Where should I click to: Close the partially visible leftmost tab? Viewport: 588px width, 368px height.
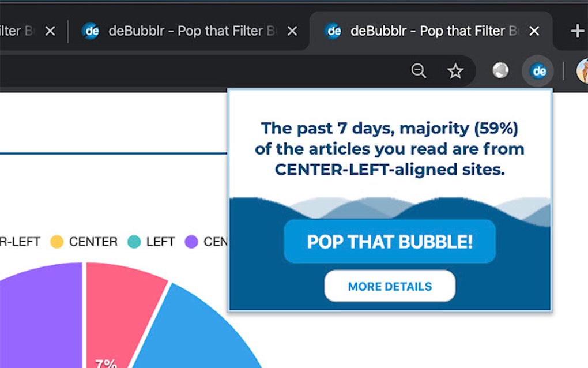50,31
